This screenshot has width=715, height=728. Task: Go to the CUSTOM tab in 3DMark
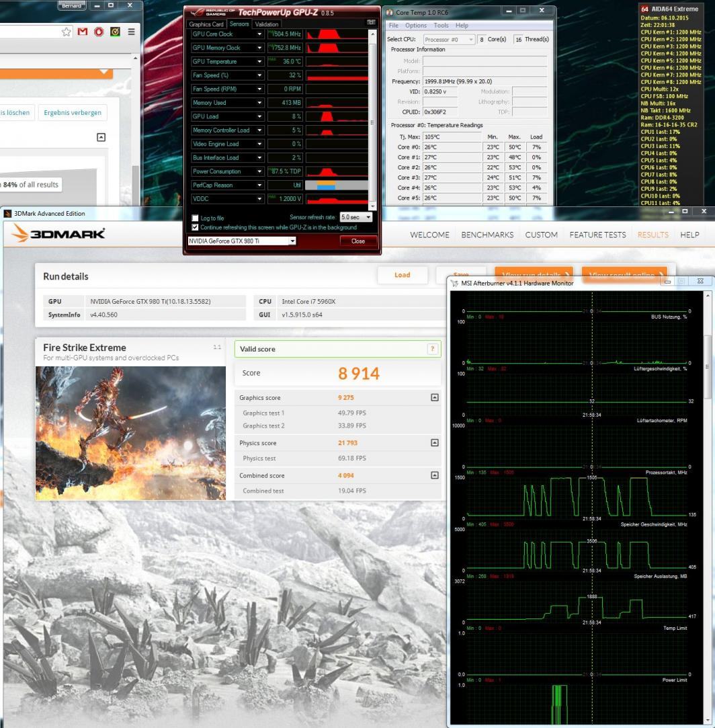[x=542, y=235]
